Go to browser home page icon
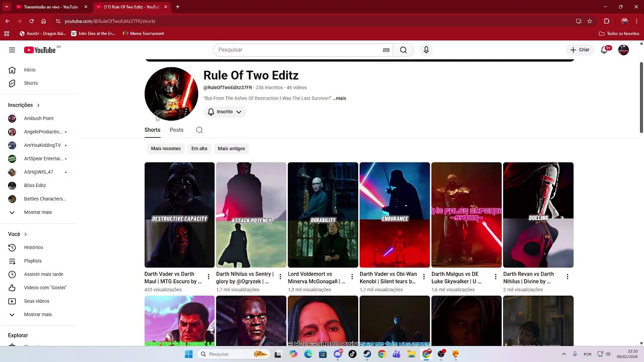Image resolution: width=644 pixels, height=362 pixels. point(43,21)
